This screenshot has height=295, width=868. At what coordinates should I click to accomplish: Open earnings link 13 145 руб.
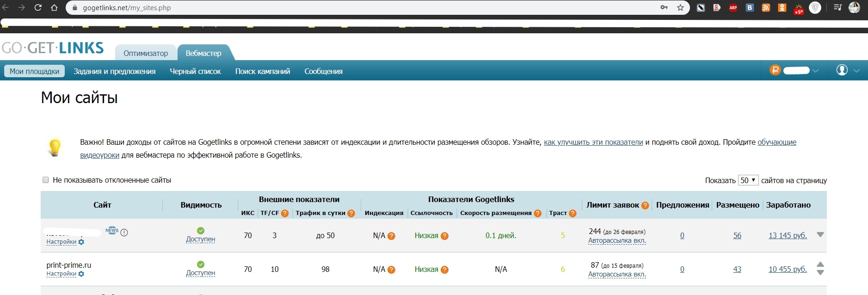(x=788, y=235)
